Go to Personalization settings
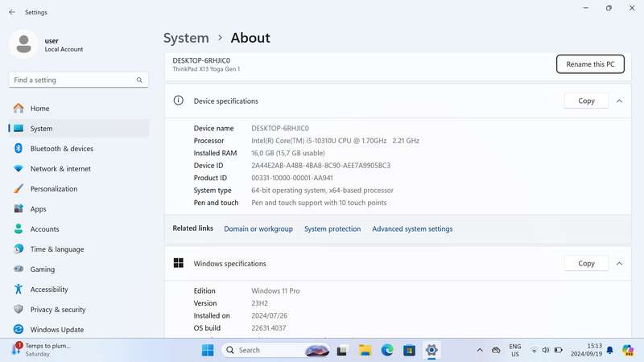Screen dimensions: 644x362 point(79,189)
